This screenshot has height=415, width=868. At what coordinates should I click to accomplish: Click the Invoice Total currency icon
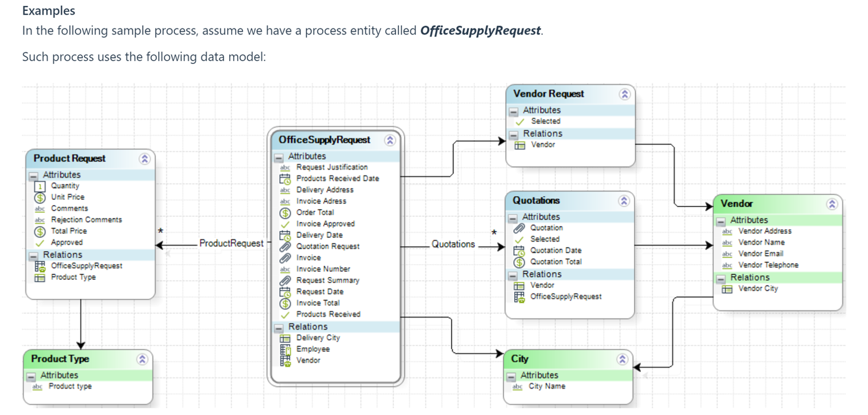click(285, 304)
